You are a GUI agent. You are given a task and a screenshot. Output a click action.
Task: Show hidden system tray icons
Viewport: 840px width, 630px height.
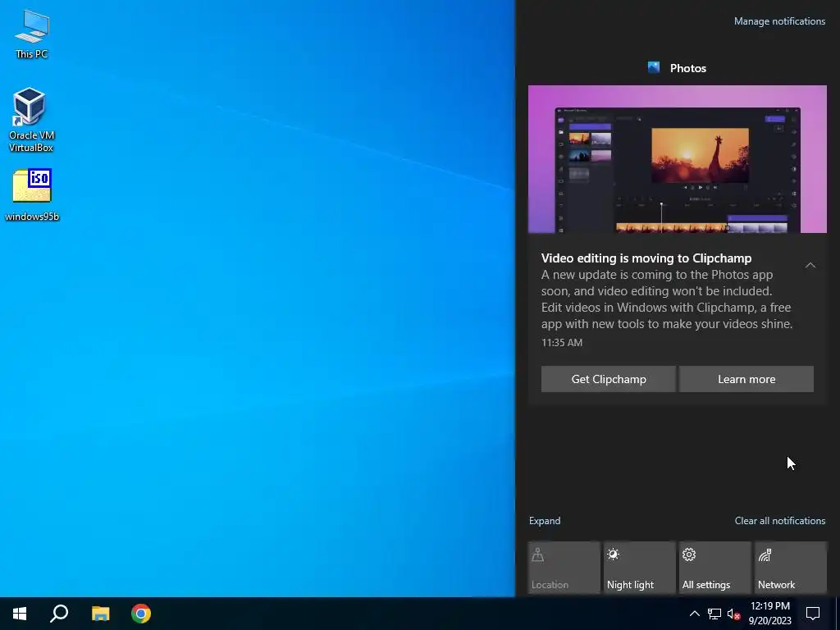(694, 614)
